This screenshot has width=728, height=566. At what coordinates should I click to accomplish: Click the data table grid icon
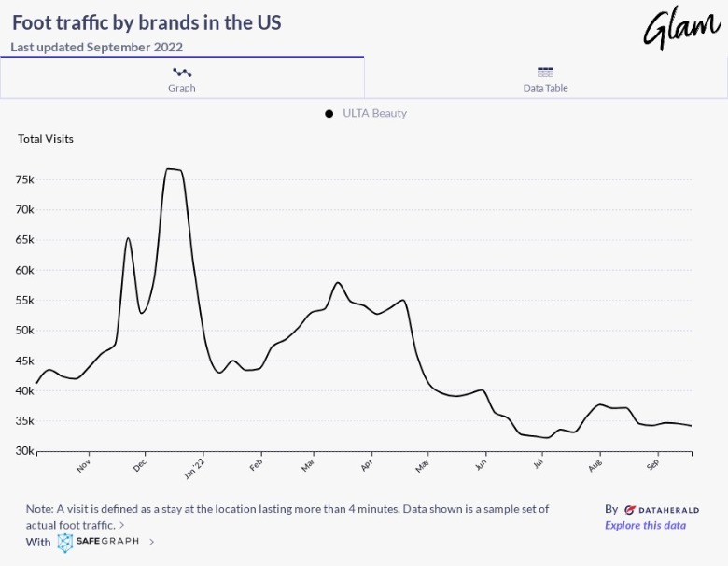click(x=546, y=72)
